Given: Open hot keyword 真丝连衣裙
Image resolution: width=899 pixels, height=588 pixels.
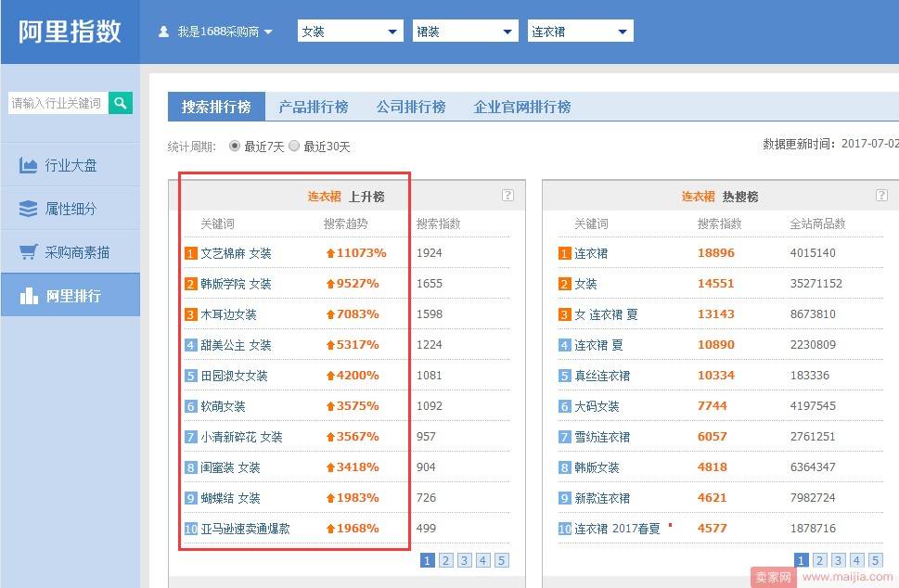Looking at the screenshot, I should [602, 376].
